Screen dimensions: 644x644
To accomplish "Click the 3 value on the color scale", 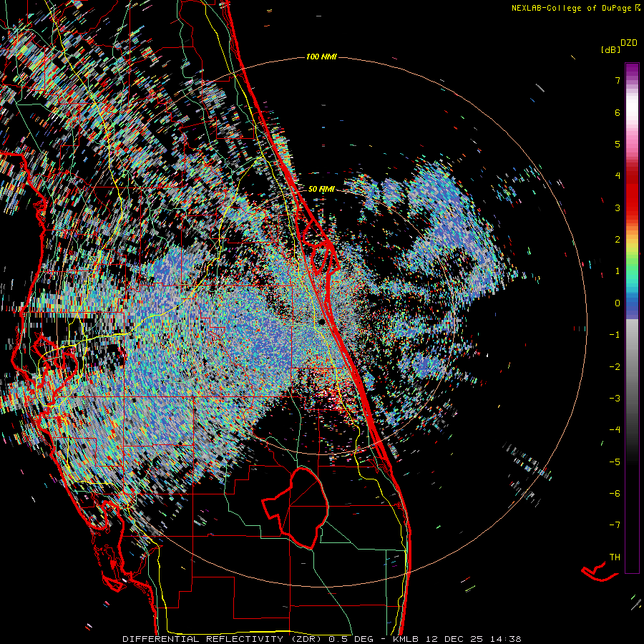I will (x=618, y=208).
